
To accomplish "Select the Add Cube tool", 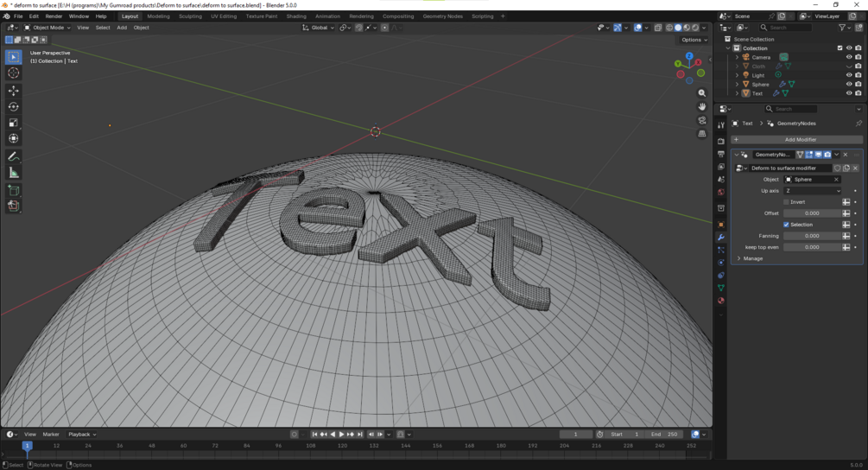I will 14,191.
